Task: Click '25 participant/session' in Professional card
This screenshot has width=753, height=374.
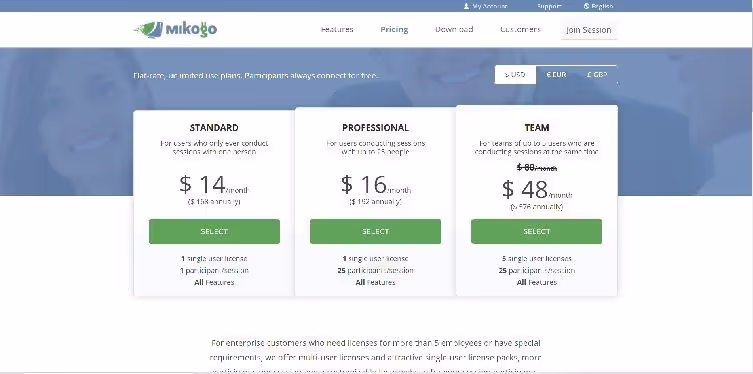Action: [376, 270]
